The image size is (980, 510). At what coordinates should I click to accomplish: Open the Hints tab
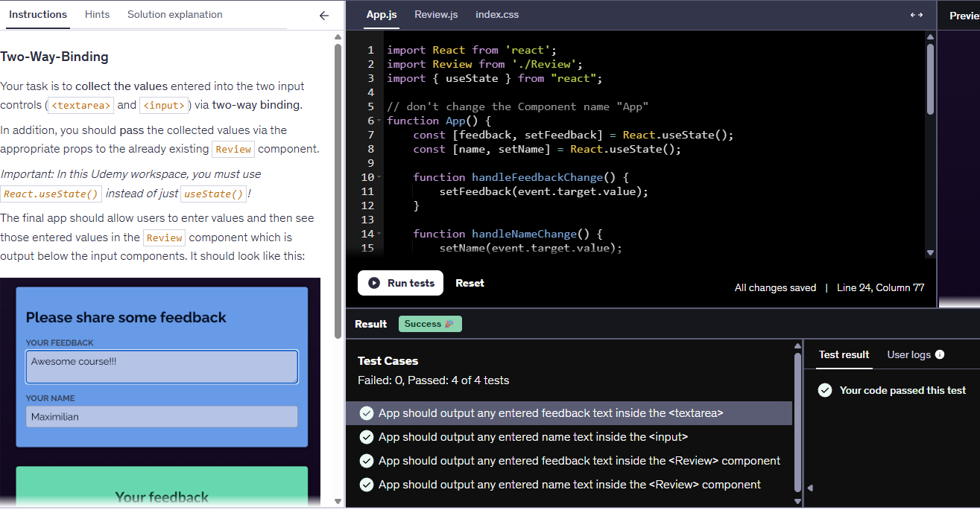pyautogui.click(x=97, y=15)
